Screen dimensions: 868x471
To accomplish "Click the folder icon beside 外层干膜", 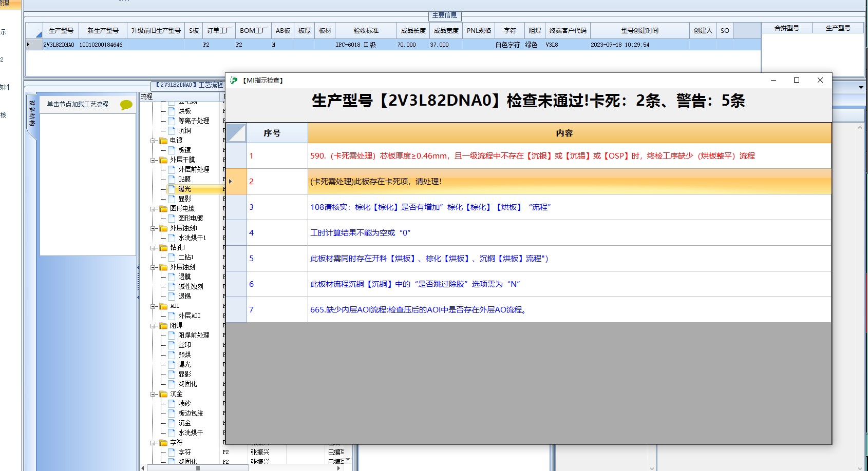I will [x=163, y=160].
